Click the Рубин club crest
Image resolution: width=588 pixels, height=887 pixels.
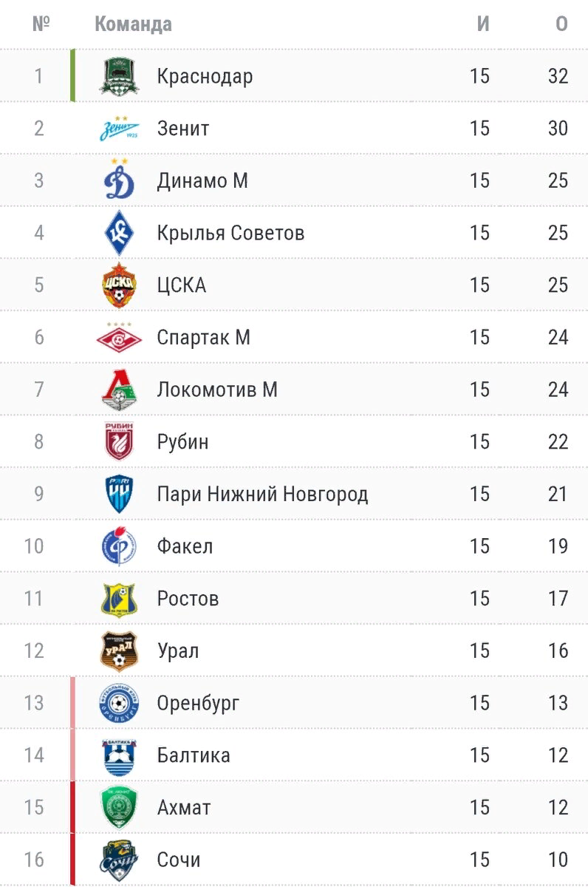[x=119, y=442]
